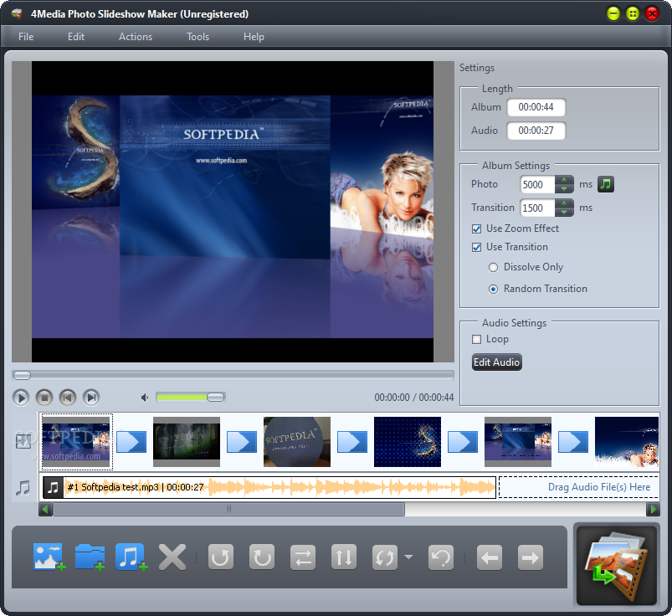Play the slideshow preview
Image resolution: width=672 pixels, height=616 pixels.
click(21, 398)
